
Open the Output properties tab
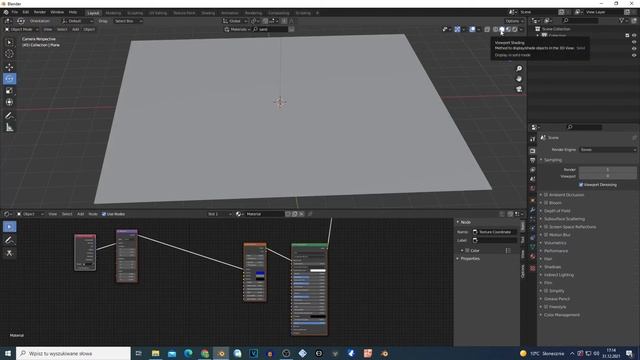pyautogui.click(x=532, y=160)
